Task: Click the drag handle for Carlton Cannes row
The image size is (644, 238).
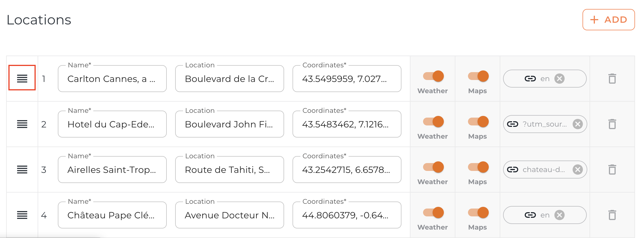Action: [x=22, y=79]
